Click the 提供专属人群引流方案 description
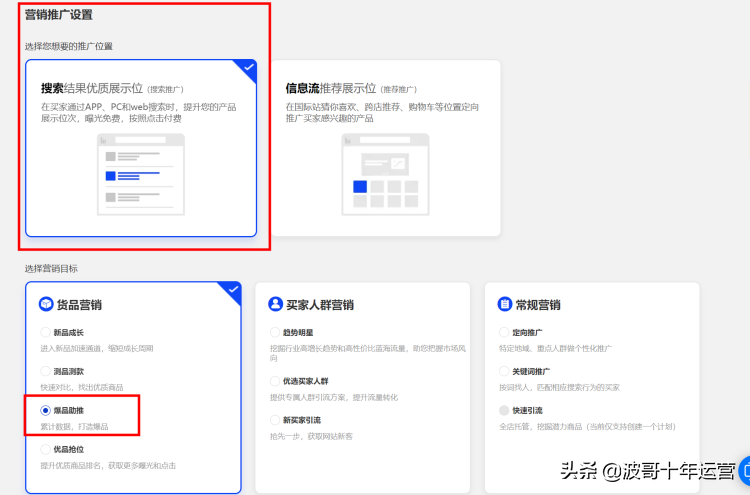Screen dimensions: 750x495 (x=334, y=397)
